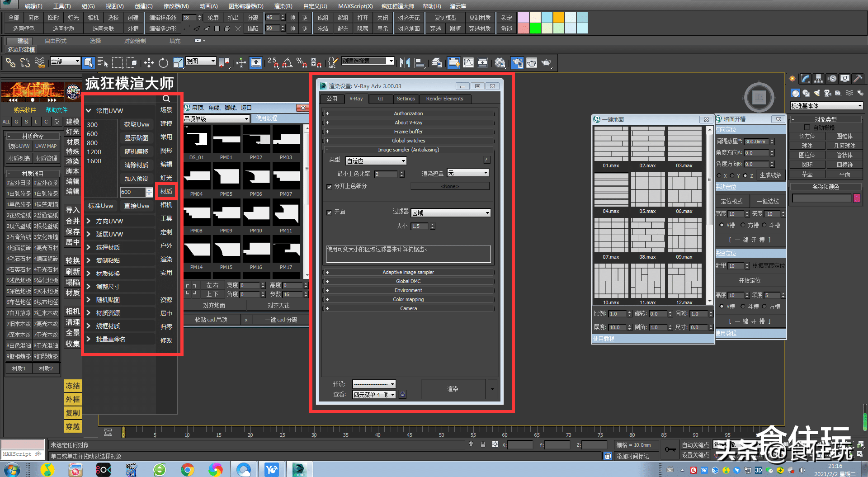Click the 获取Uvw button

[x=137, y=124]
